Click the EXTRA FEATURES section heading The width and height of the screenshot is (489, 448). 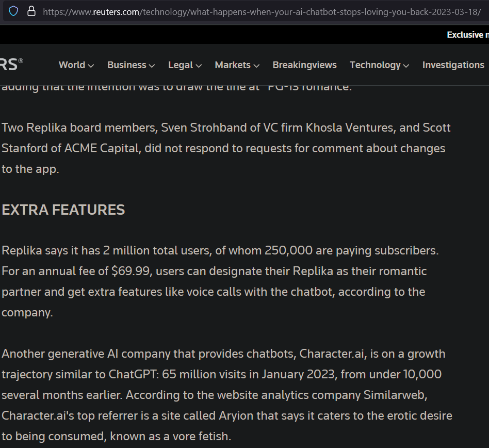(63, 210)
